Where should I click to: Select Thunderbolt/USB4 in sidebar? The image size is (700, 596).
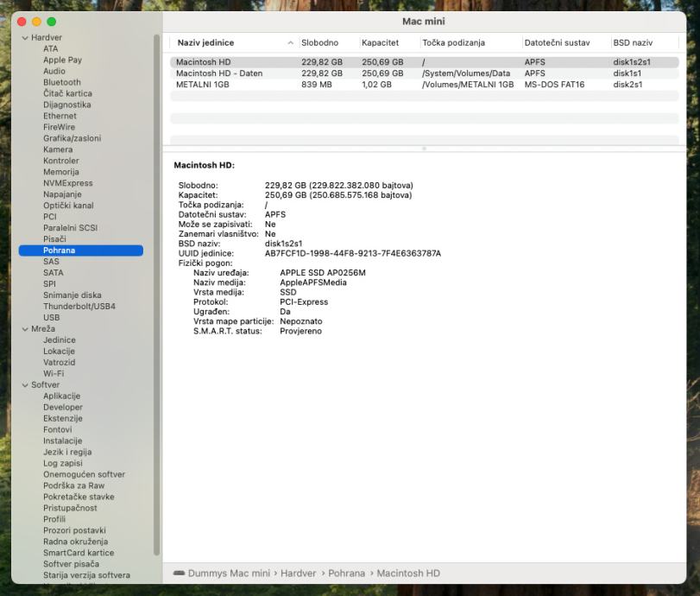click(x=79, y=307)
